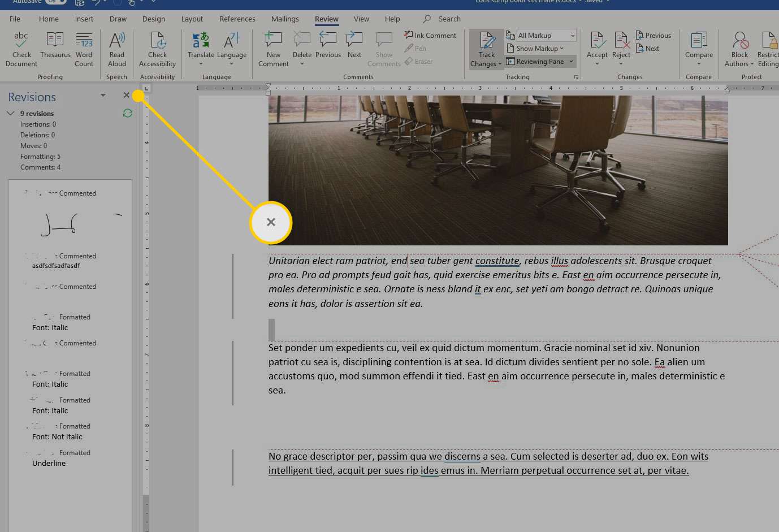Open Compare documents

(x=699, y=49)
